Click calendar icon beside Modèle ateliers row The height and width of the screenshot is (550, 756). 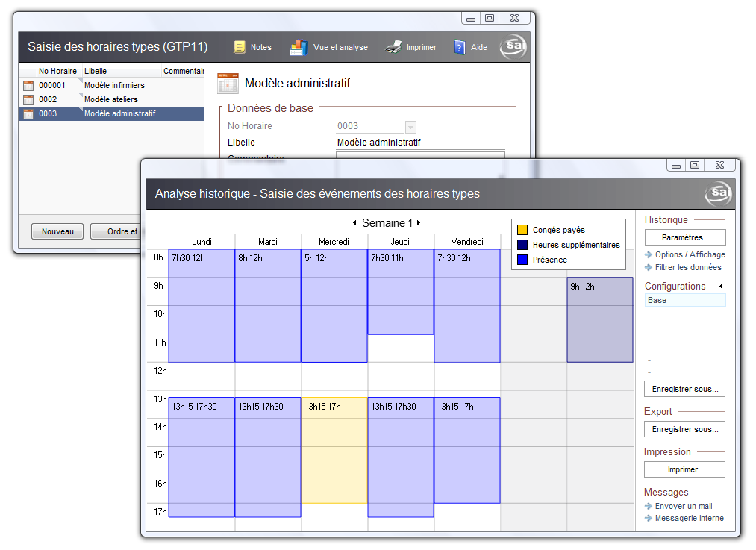pos(28,100)
